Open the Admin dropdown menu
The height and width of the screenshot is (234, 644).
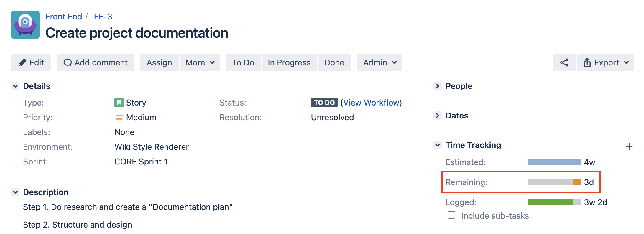379,62
